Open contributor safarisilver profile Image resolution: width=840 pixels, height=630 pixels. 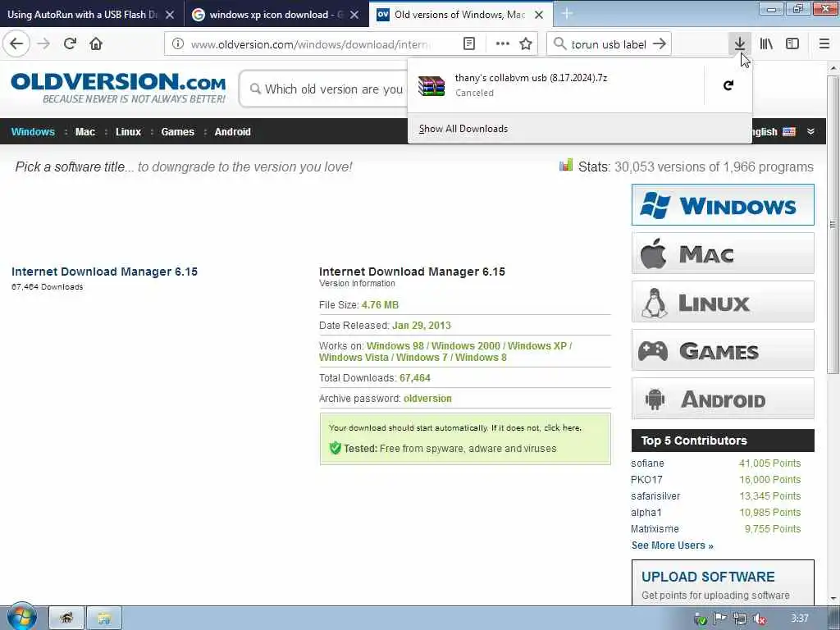pos(655,496)
